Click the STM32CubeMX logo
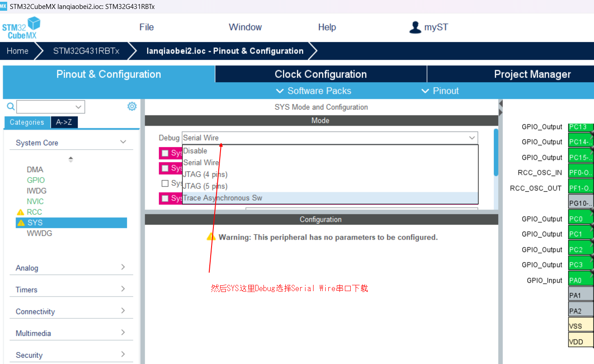Image resolution: width=594 pixels, height=364 pixels. click(x=21, y=28)
